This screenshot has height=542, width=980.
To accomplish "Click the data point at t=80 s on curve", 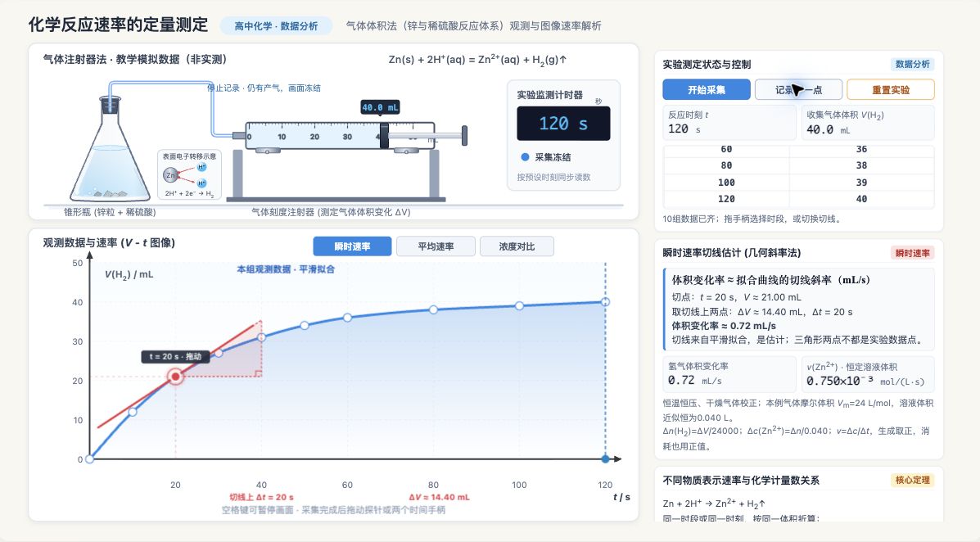I will (433, 309).
